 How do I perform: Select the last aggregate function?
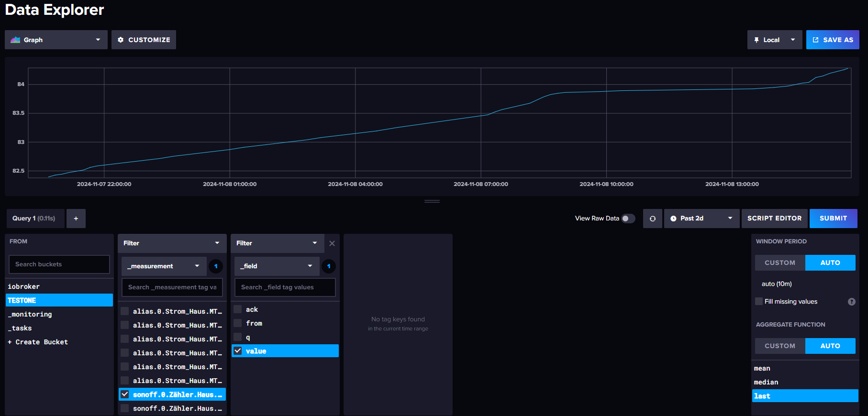(805, 396)
